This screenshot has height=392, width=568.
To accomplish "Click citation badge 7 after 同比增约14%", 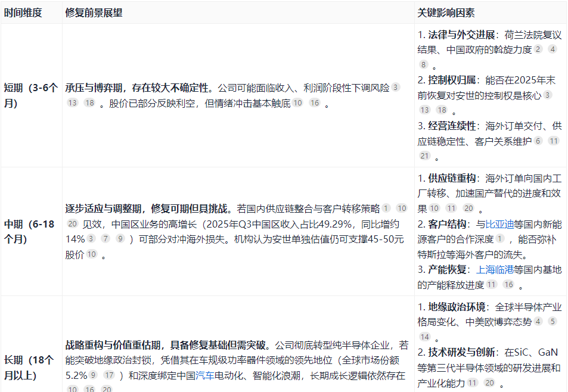I will (106, 237).
